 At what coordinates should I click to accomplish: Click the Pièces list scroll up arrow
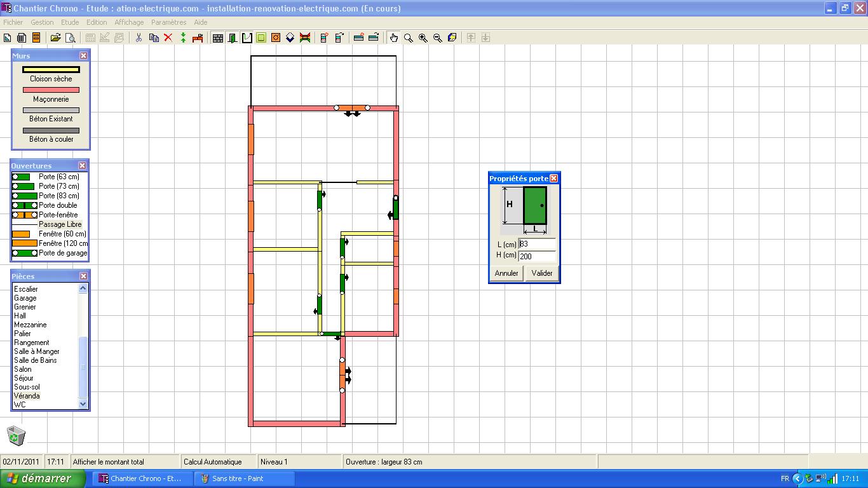(x=83, y=288)
